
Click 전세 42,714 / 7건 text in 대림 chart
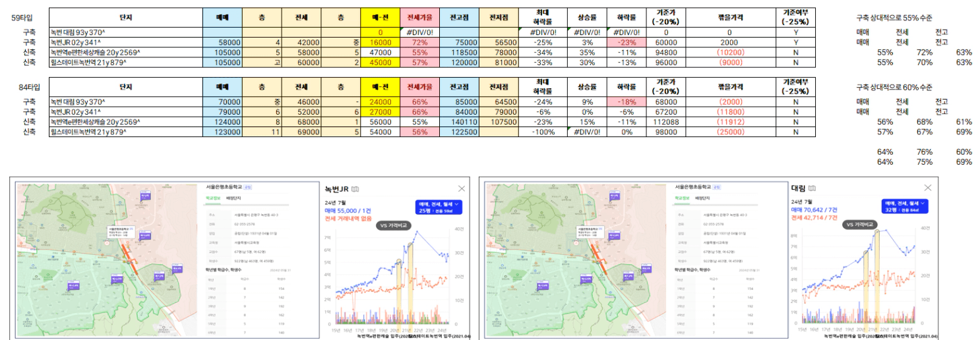tap(814, 216)
